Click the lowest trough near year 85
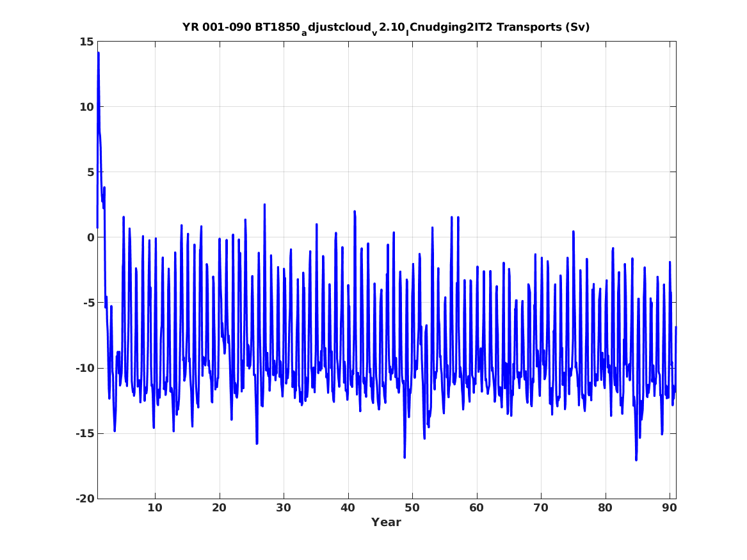The height and width of the screenshot is (560, 747). tap(636, 460)
